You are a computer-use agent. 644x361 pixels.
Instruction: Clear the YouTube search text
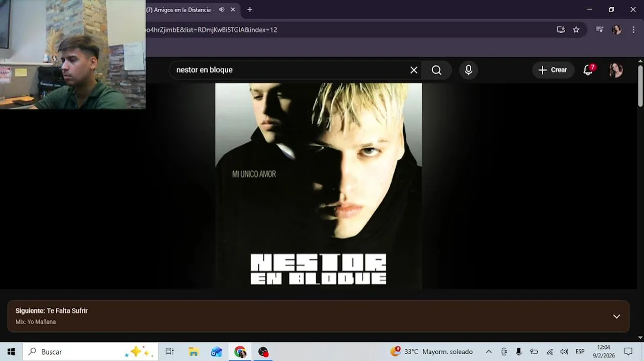(x=414, y=70)
